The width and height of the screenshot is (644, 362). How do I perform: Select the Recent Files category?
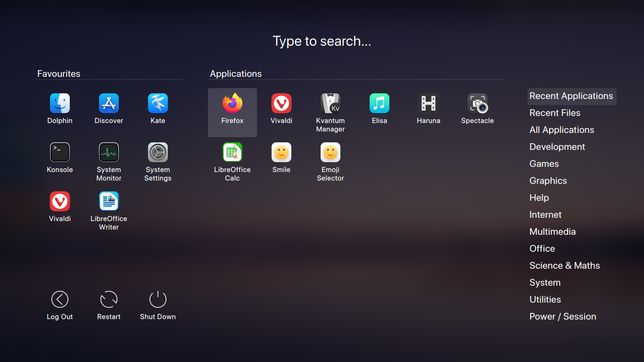coord(555,113)
